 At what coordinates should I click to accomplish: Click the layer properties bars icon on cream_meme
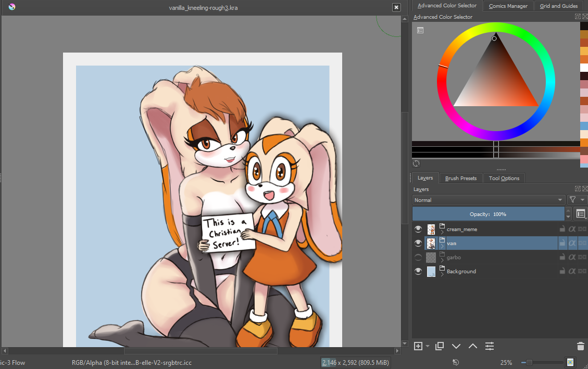pos(582,229)
